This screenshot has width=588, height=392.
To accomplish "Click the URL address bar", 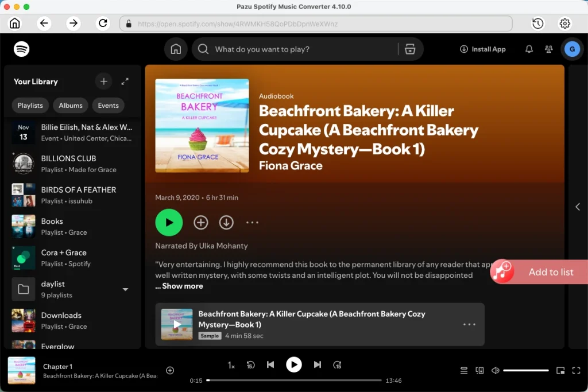I will pos(316,24).
